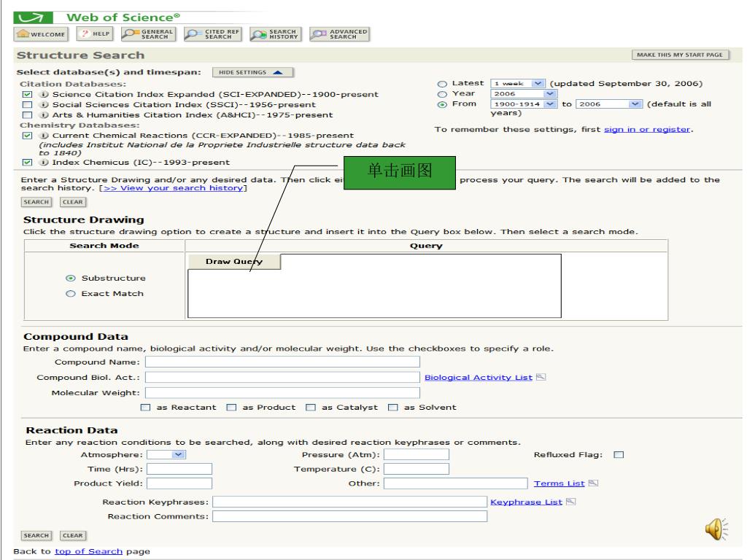Click the Draw Query button
The image size is (747, 560).
(x=234, y=262)
